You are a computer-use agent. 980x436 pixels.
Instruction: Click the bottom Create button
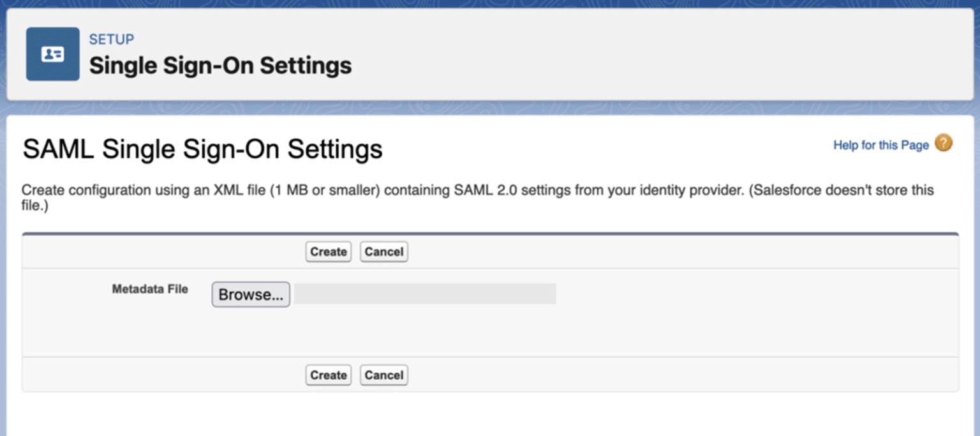pos(328,375)
